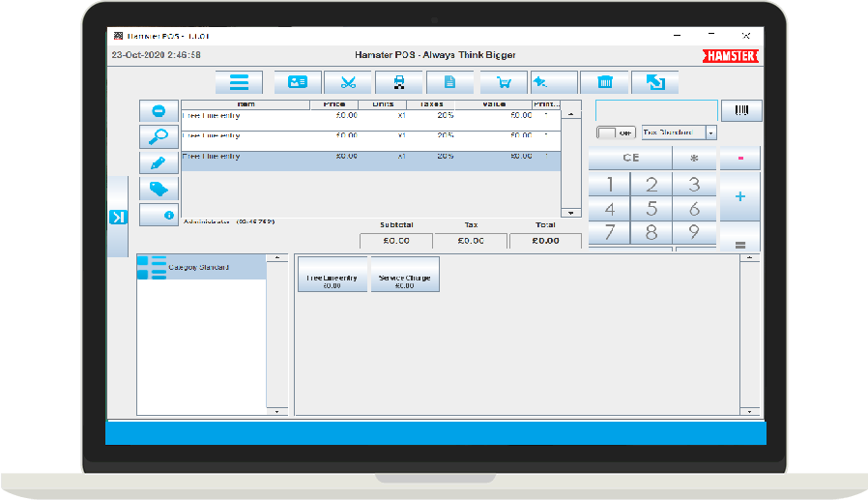Click the ticket list scroll up arrow
This screenshot has height=500, width=868.
click(x=570, y=115)
